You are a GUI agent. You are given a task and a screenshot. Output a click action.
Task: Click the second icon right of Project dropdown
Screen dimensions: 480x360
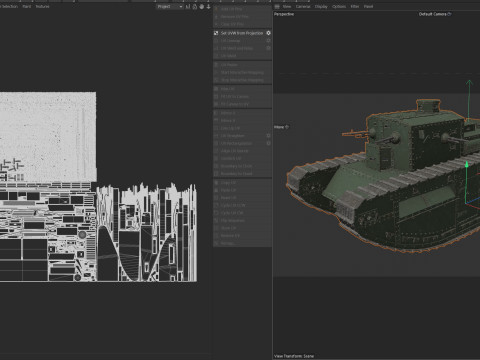coord(195,6)
